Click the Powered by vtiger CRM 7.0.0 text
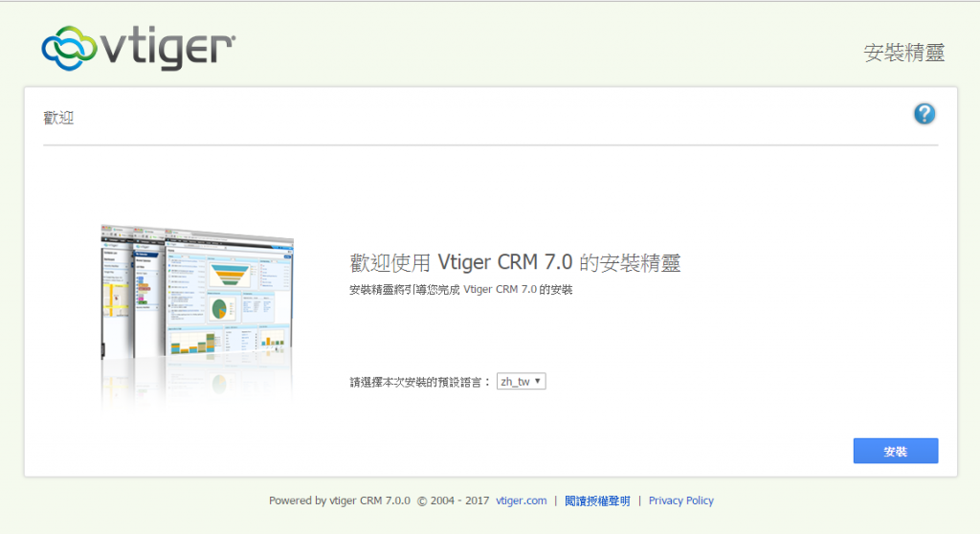980x534 pixels. 340,501
